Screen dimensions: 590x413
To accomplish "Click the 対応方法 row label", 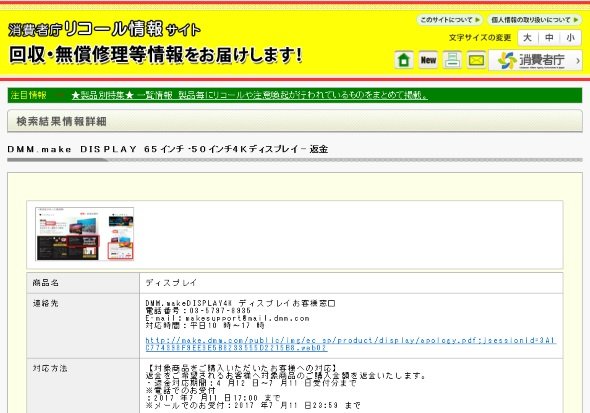I will point(50,368).
